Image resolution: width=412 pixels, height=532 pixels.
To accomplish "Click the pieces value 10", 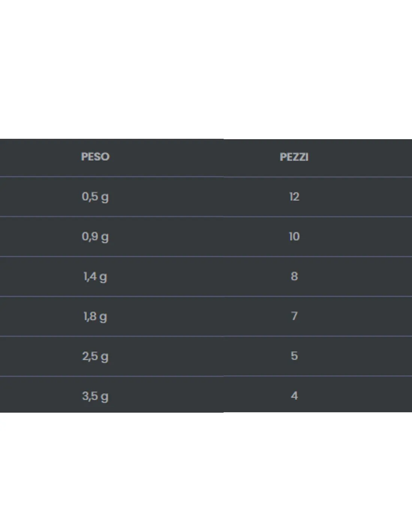I will [294, 236].
